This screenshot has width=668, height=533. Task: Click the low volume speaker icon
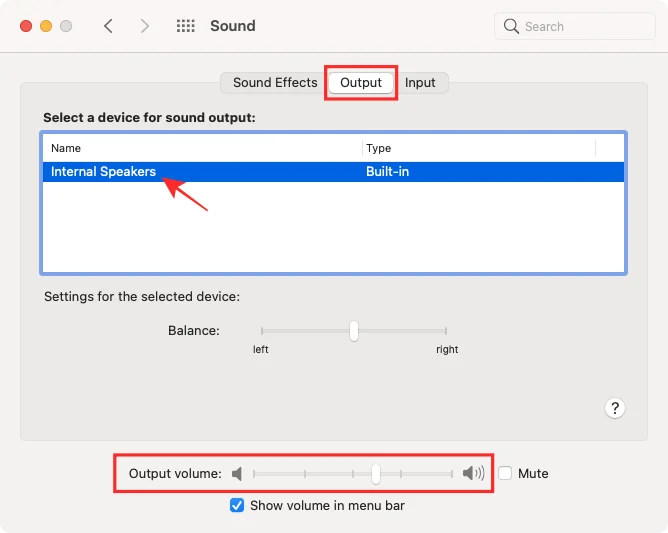tap(237, 474)
